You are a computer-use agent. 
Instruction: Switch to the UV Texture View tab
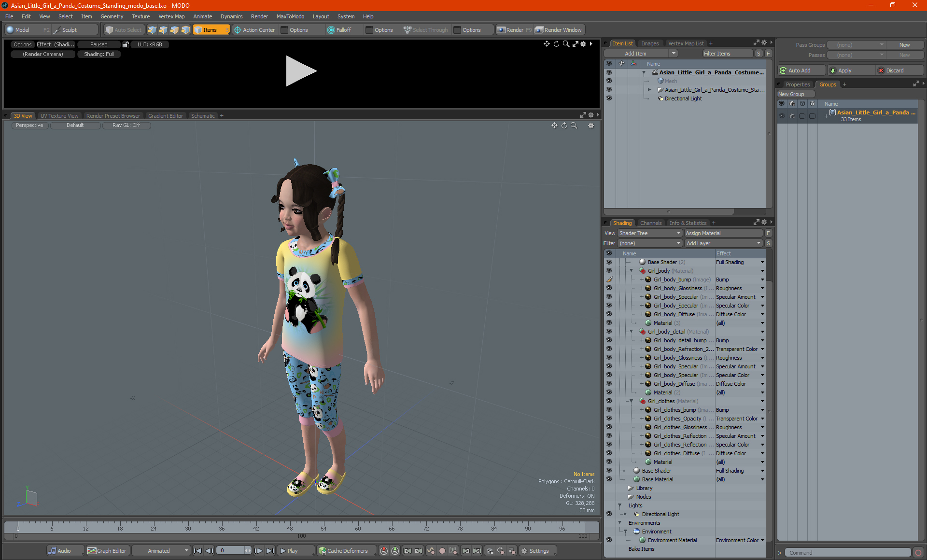(x=59, y=116)
